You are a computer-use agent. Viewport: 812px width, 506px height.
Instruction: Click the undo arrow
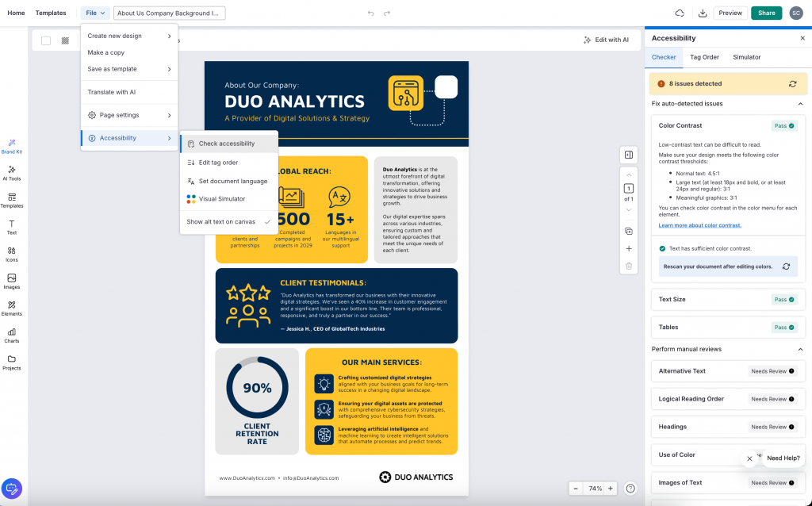[x=370, y=13]
